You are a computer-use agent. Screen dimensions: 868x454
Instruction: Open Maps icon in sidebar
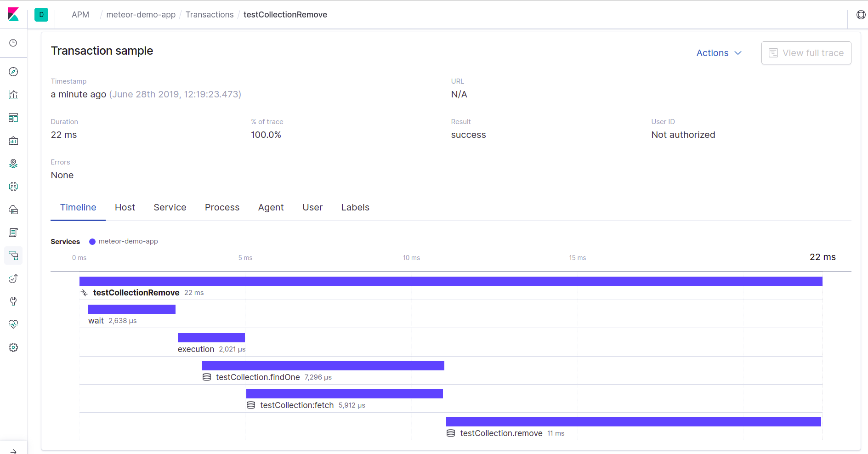[x=13, y=164]
